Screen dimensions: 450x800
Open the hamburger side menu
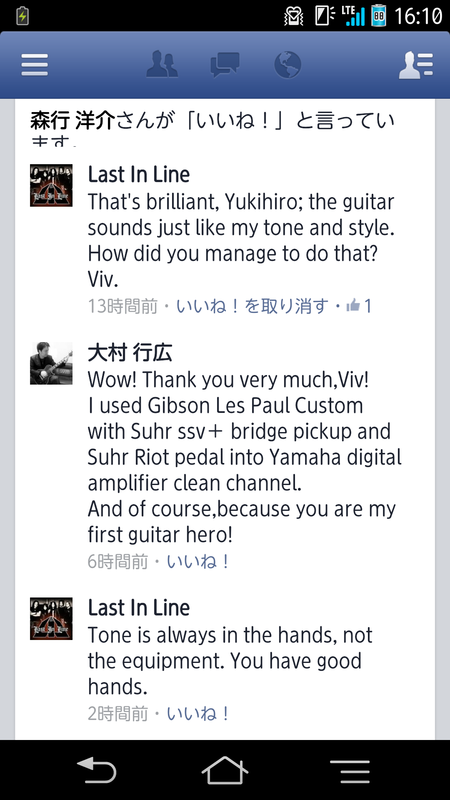click(35, 65)
